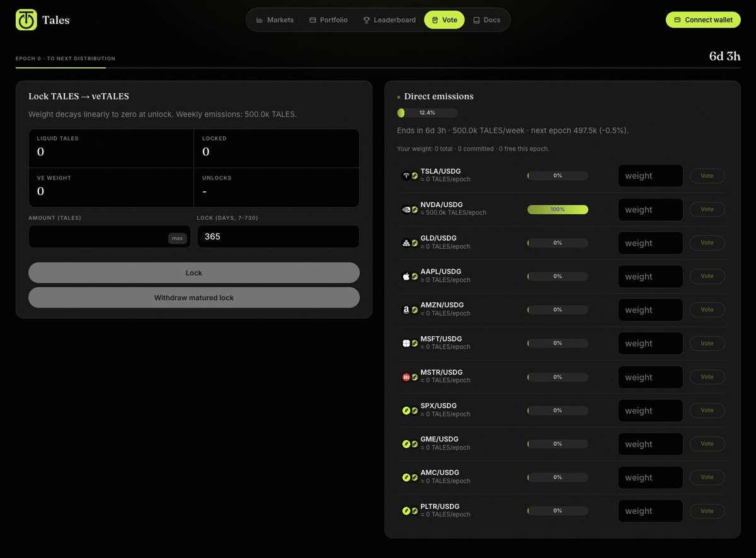Click the Nvidia token icon in NVDA/USDG row

[x=406, y=209]
